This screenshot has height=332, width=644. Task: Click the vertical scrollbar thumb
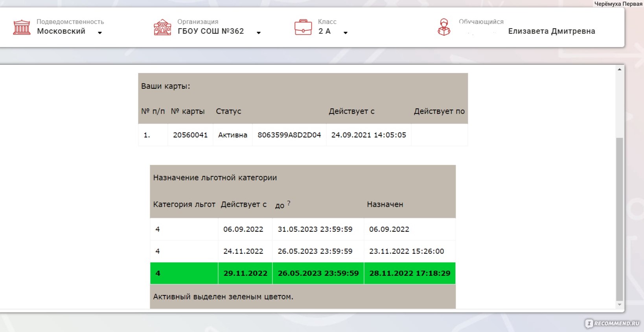click(x=620, y=219)
